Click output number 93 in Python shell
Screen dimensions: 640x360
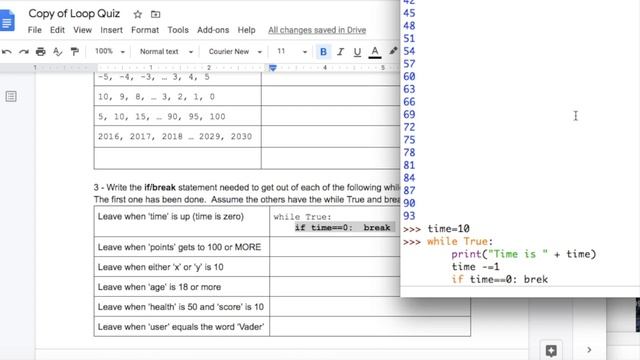[x=409, y=216]
